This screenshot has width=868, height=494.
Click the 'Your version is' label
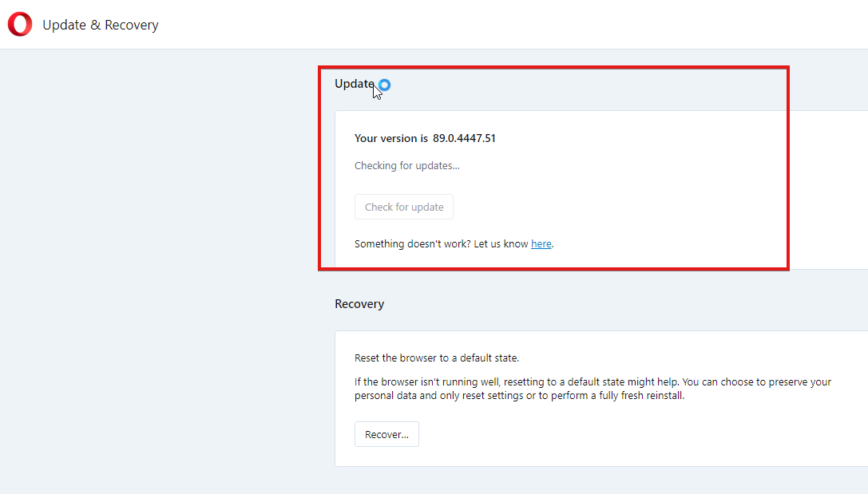tap(391, 138)
